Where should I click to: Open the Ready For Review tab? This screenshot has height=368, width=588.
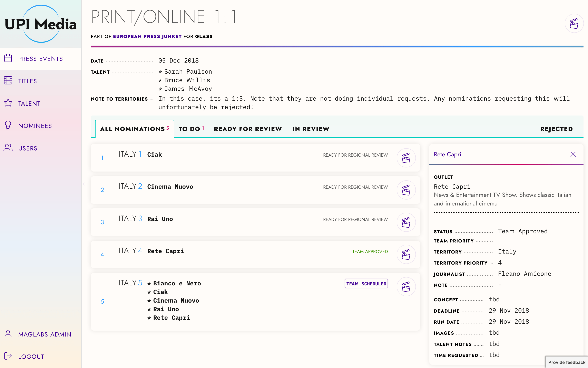pyautogui.click(x=248, y=129)
